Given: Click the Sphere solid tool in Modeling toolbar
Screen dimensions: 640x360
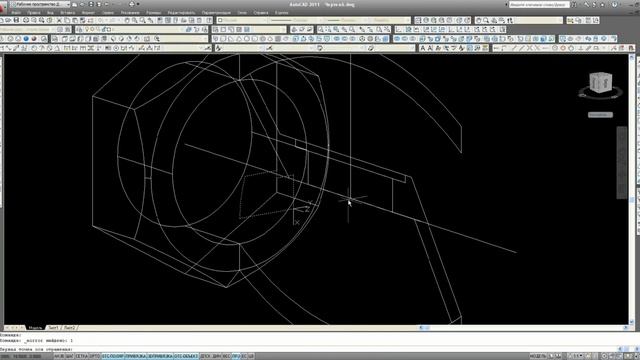Looking at the screenshot, I should click(x=247, y=39).
